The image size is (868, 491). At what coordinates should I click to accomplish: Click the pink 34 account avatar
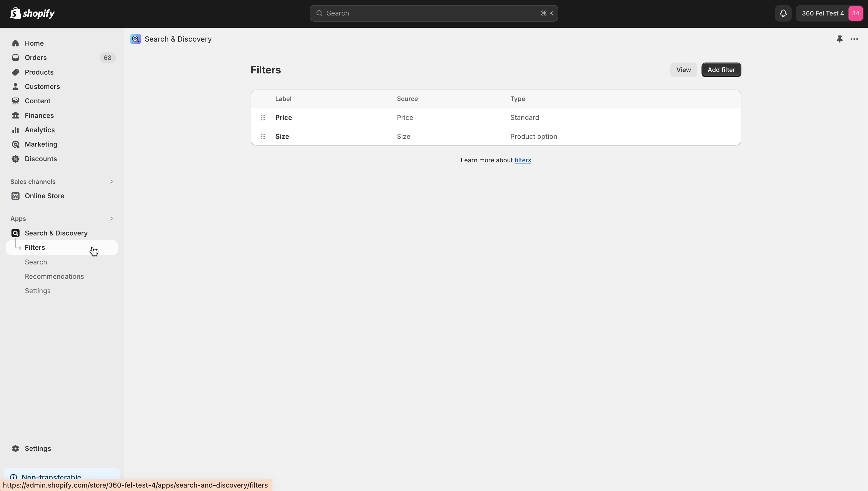855,13
